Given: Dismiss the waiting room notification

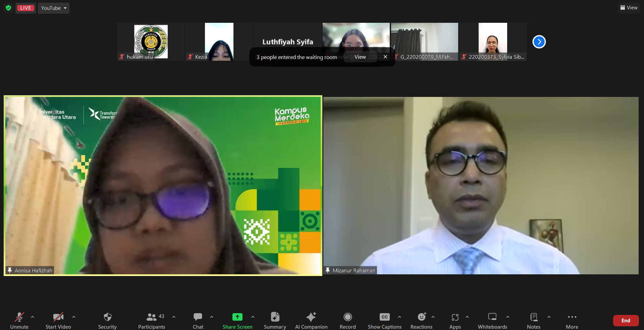Looking at the screenshot, I should pyautogui.click(x=385, y=57).
